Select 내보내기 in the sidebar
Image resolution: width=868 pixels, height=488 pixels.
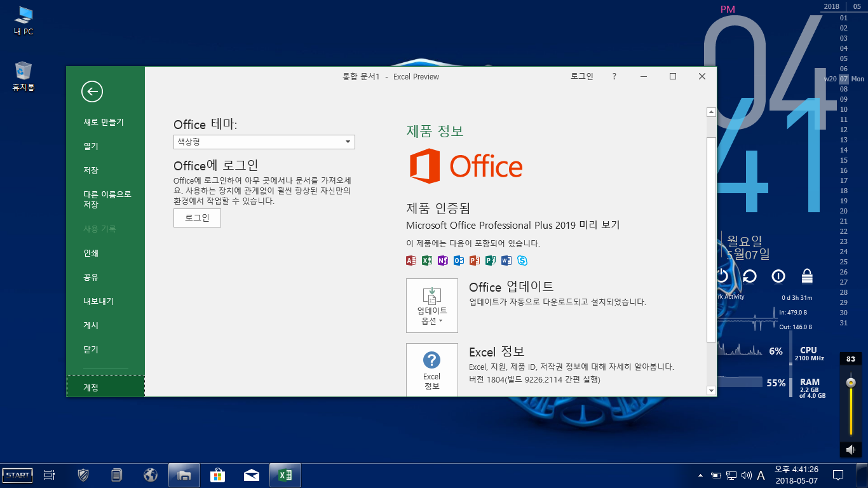click(98, 301)
